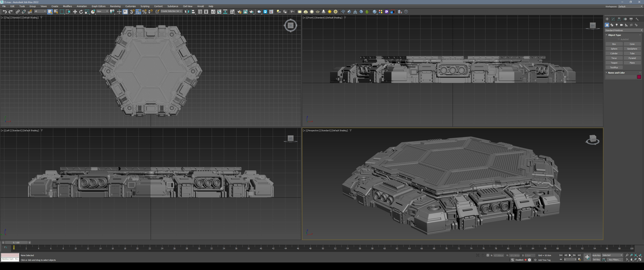644x270 pixels.
Task: Click the Undo arrow icon
Action: click(x=4, y=12)
